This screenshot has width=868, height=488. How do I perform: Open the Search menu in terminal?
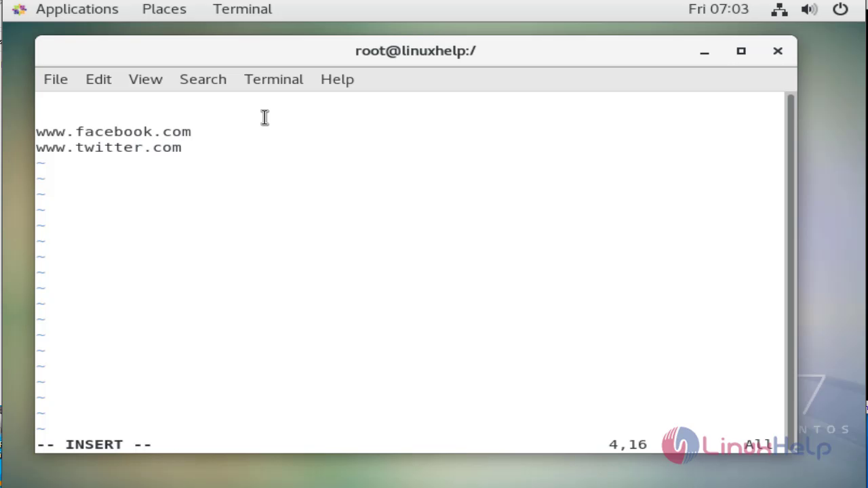click(x=203, y=79)
